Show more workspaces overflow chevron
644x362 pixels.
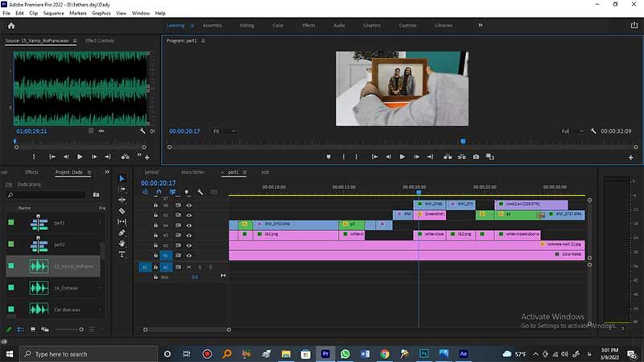480,25
